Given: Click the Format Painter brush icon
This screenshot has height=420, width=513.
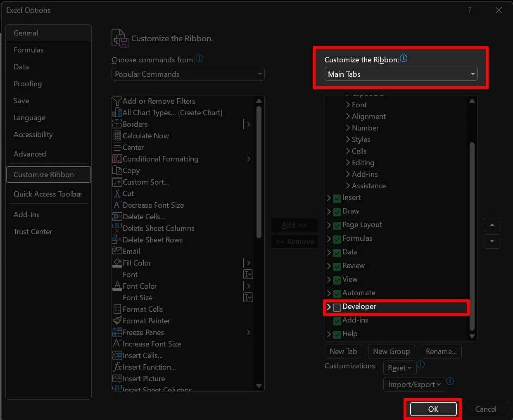Looking at the screenshot, I should click(117, 321).
